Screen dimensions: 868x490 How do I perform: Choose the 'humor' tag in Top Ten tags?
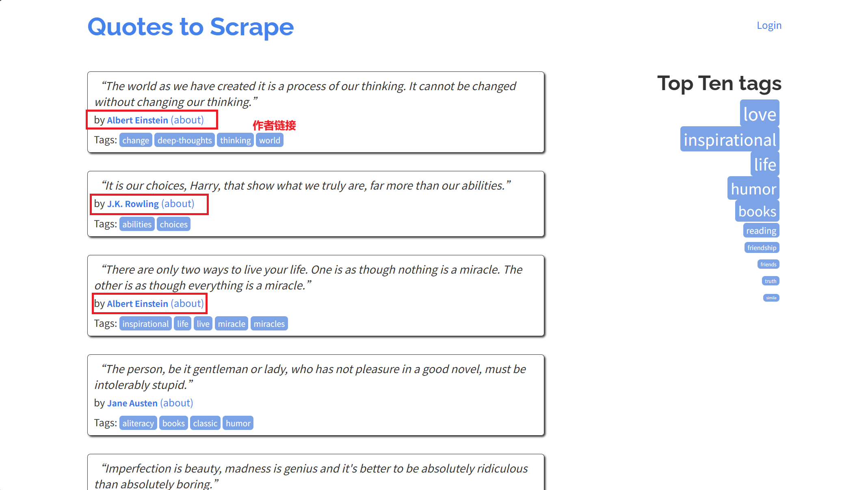pos(753,189)
